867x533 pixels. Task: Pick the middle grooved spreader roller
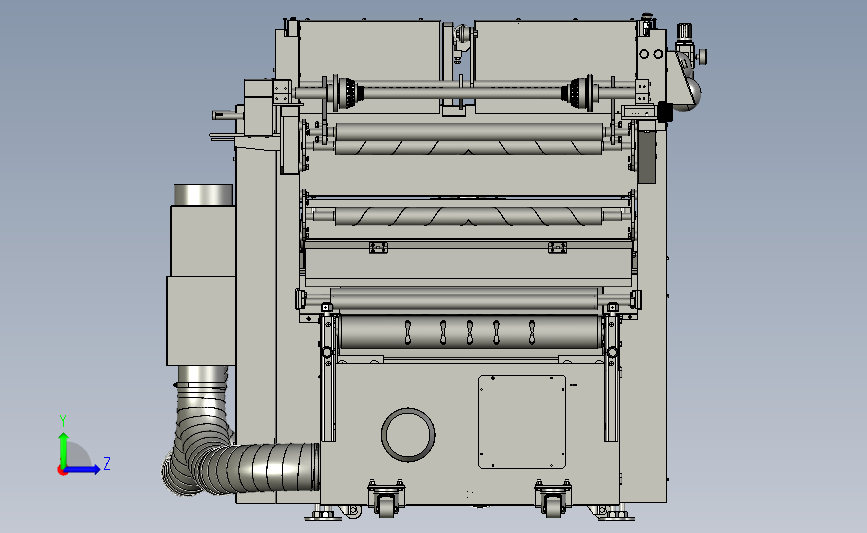pos(469,216)
